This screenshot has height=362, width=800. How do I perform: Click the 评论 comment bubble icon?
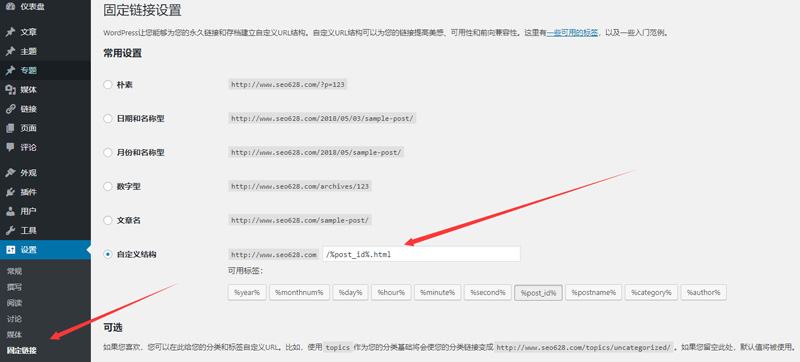point(10,147)
